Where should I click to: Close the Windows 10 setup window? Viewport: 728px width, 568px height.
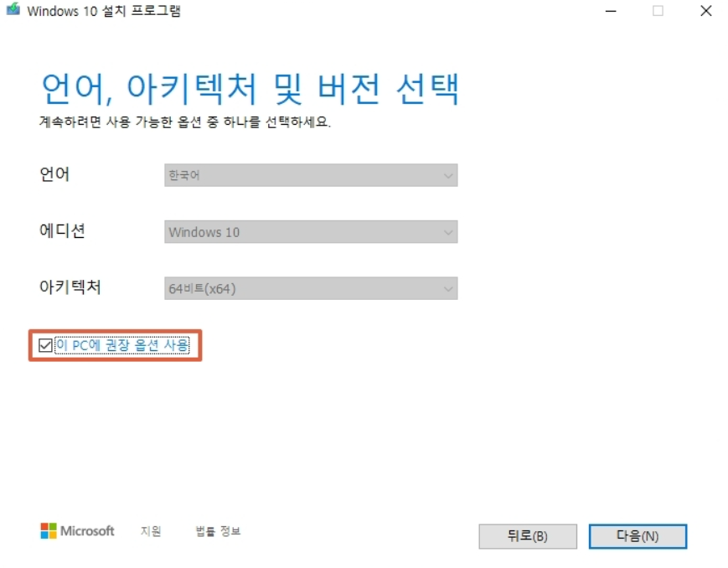705,11
